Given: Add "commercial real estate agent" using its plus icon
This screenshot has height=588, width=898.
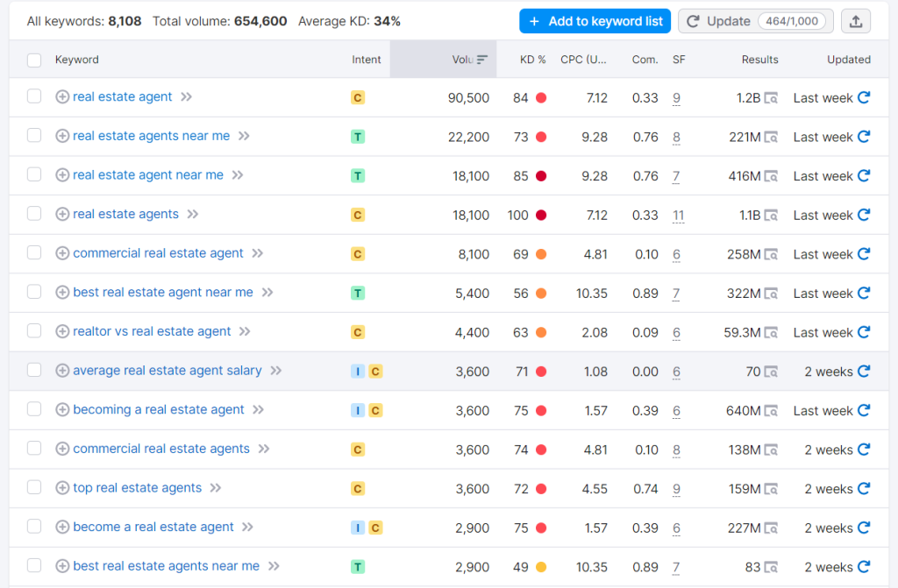Looking at the screenshot, I should pyautogui.click(x=62, y=253).
